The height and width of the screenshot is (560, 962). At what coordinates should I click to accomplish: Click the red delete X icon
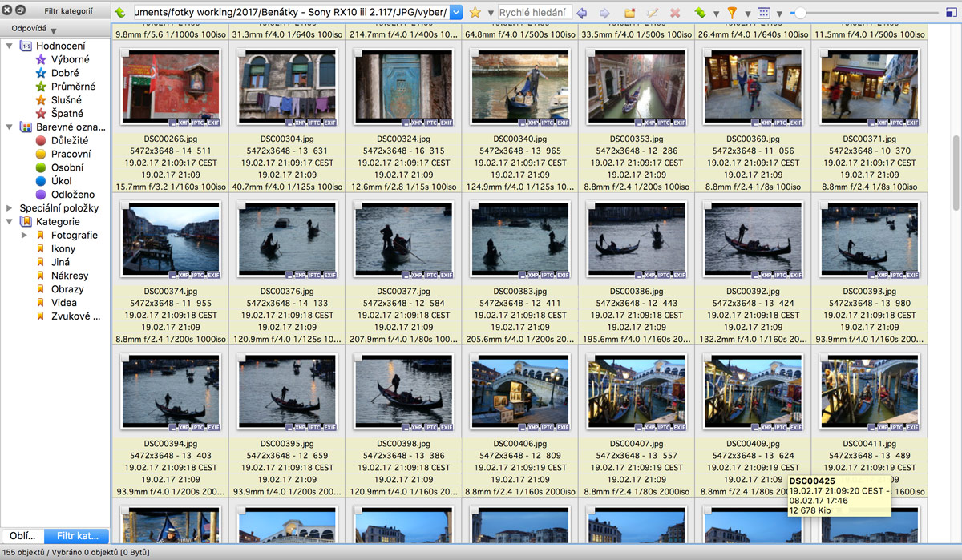pyautogui.click(x=675, y=13)
